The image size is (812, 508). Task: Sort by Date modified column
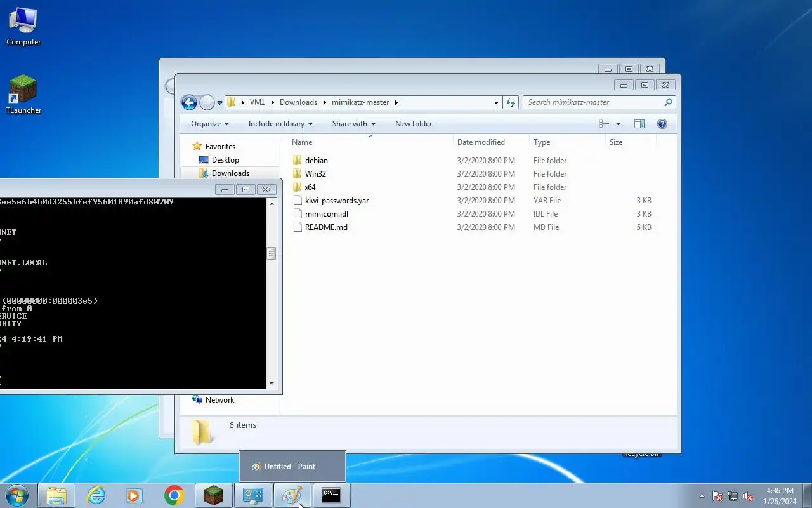point(491,142)
